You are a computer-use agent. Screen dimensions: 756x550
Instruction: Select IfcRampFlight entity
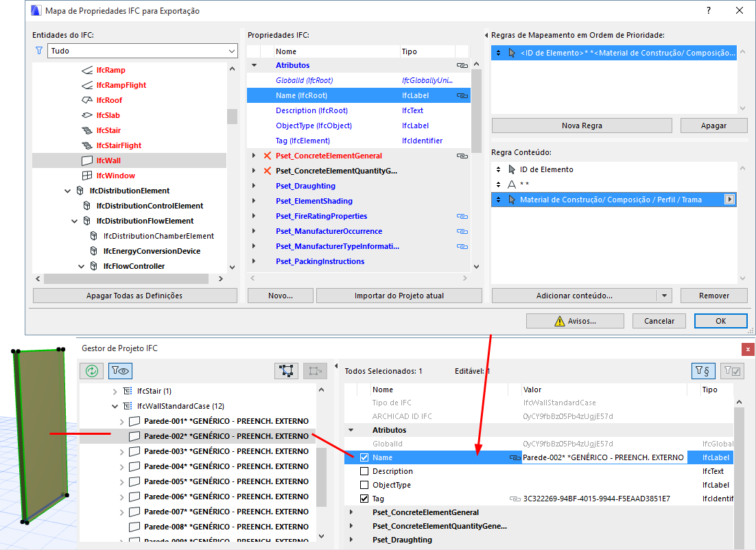click(x=121, y=85)
